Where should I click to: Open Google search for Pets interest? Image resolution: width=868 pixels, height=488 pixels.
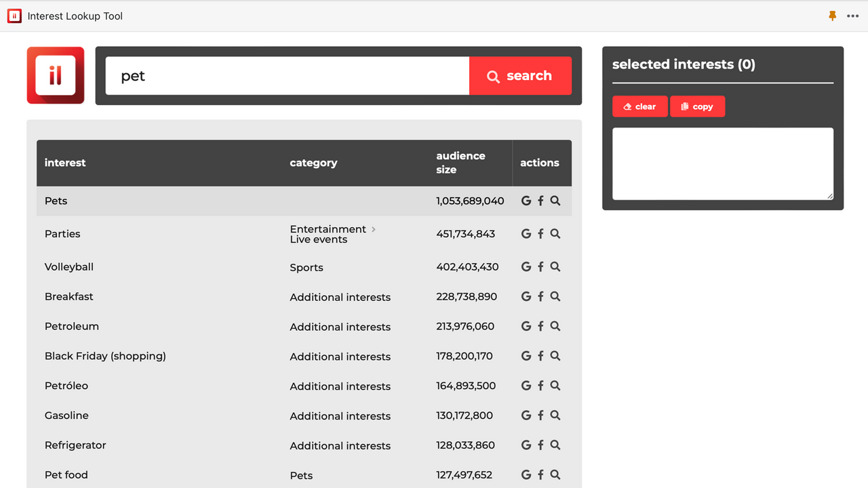tap(526, 201)
